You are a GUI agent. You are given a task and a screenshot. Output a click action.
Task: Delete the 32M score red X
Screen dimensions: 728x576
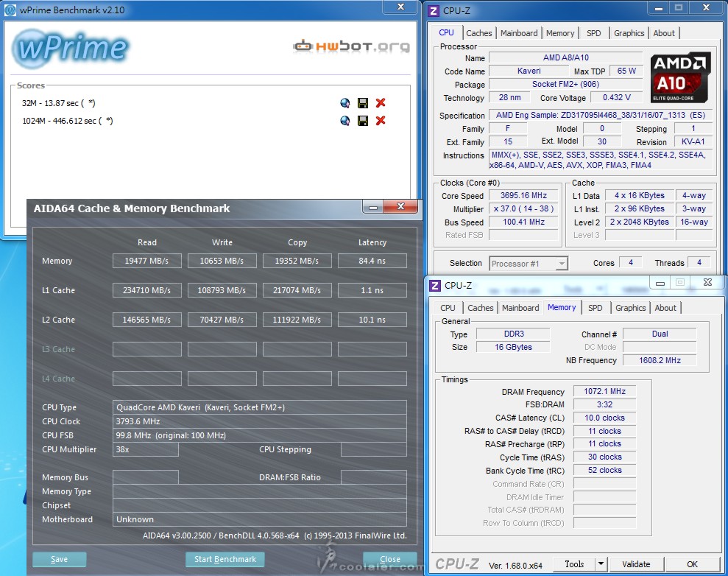pos(381,103)
